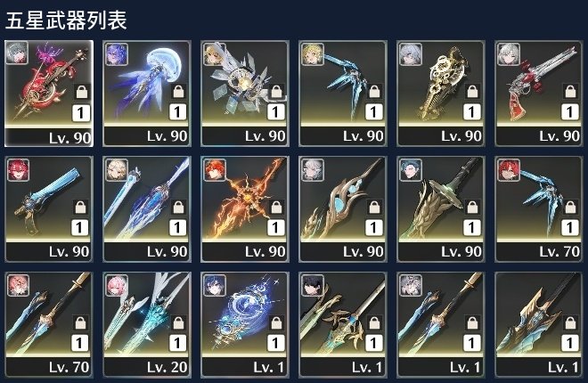
Task: Click the 五星武器列表 heading
Action: (x=66, y=20)
